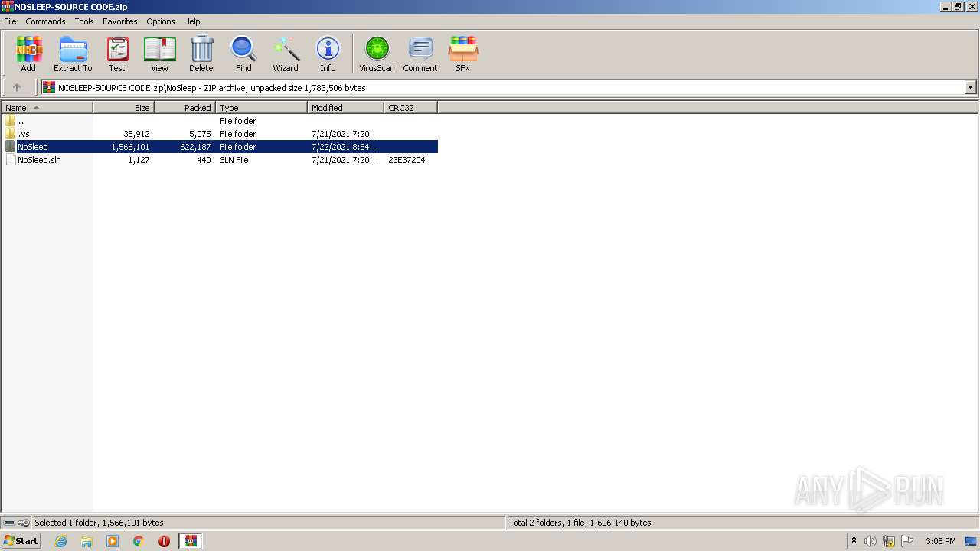Click the WinRAR taskbar button

[x=191, y=541]
